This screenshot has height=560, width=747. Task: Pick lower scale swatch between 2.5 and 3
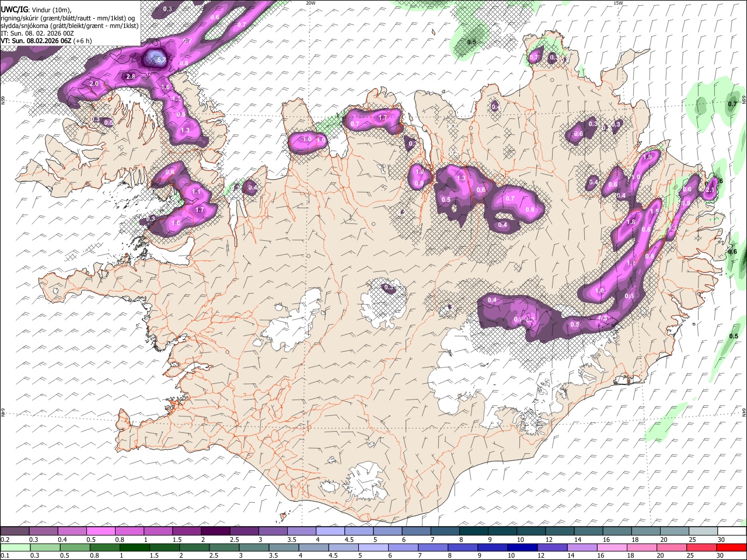pyautogui.click(x=224, y=547)
